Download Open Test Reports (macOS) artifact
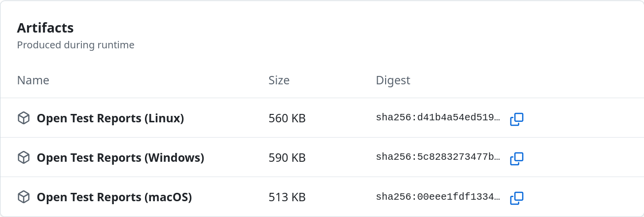Viewport: 644px width, 217px height. [x=114, y=197]
